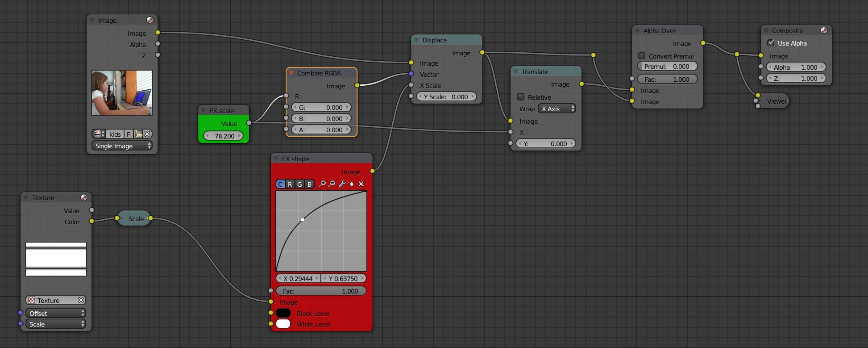Toggle Relative checkbox in Translate node
868x348 pixels.
pyautogui.click(x=520, y=97)
